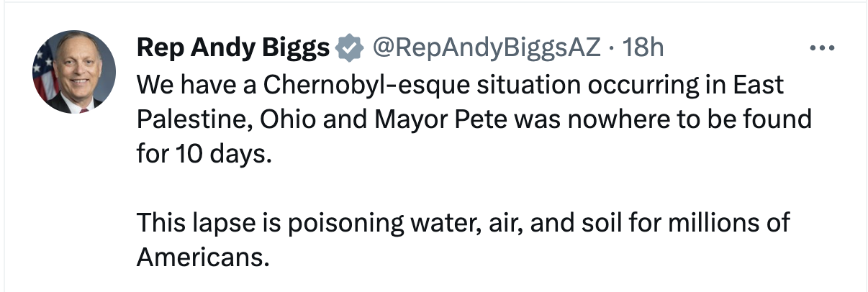Open Rep Andy Biggs's profile photo
This screenshot has height=292, width=868.
coord(74,72)
